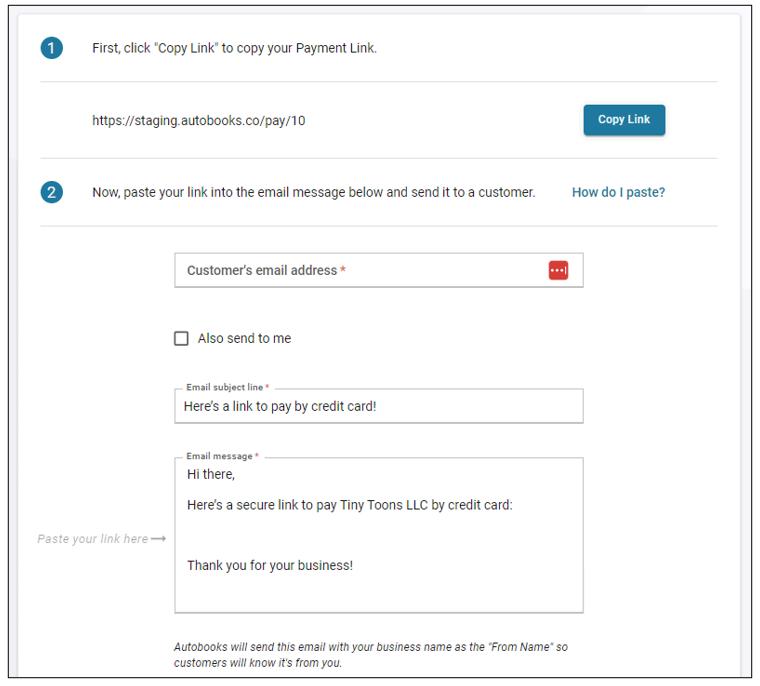Image resolution: width=760 pixels, height=686 pixels.
Task: Click the 'Paste your link here' hint text
Action: click(92, 539)
